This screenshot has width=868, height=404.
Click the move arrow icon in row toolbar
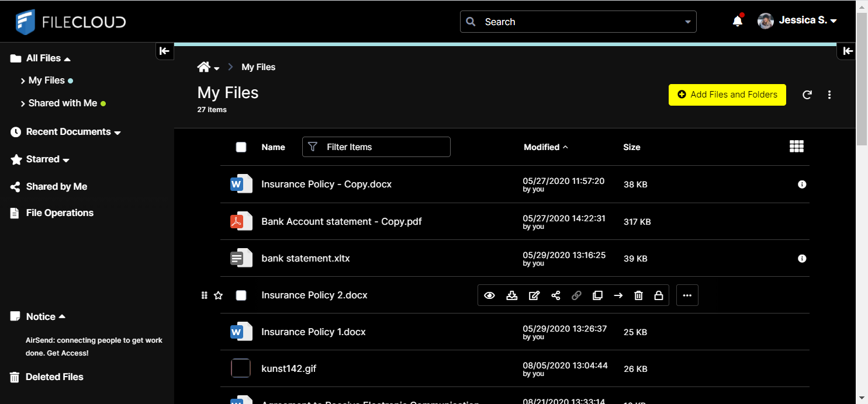[x=618, y=295]
